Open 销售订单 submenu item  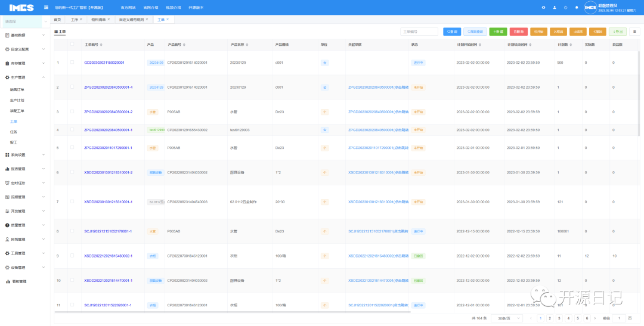(x=17, y=89)
